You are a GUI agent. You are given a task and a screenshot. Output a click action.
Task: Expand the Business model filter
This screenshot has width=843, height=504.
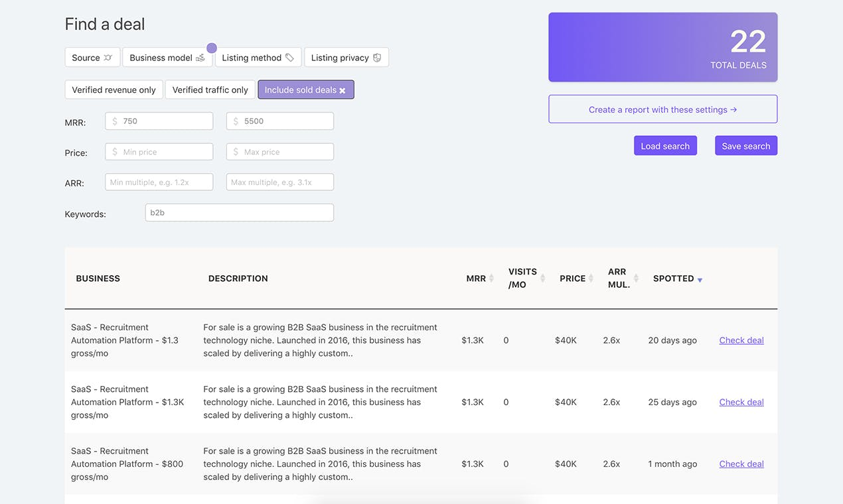167,58
